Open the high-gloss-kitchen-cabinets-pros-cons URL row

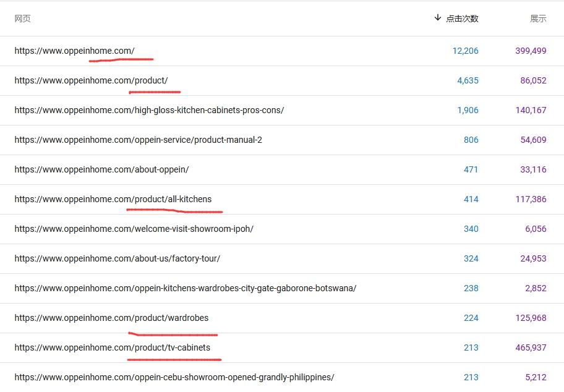[149, 110]
